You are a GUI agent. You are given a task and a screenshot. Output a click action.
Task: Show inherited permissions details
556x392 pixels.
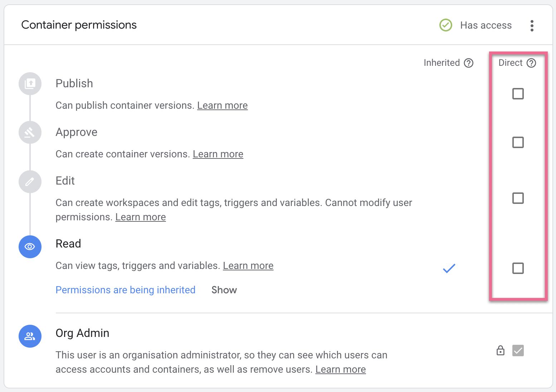(224, 290)
